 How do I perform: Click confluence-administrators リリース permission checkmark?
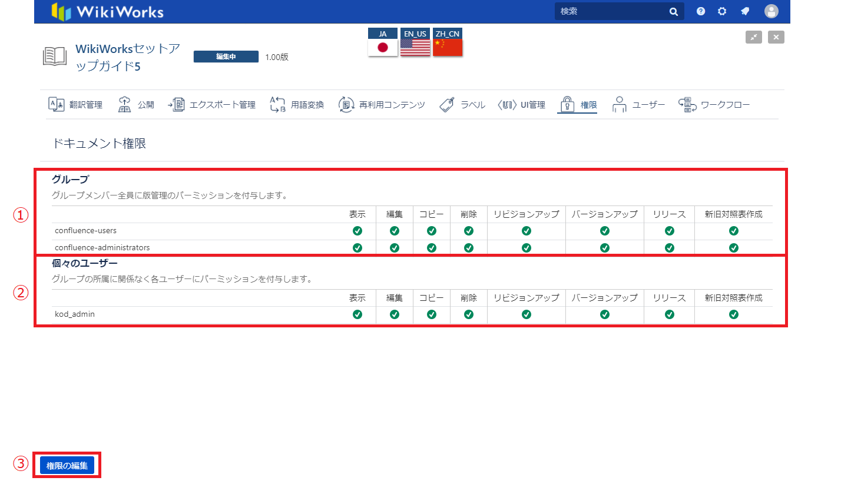(x=670, y=248)
